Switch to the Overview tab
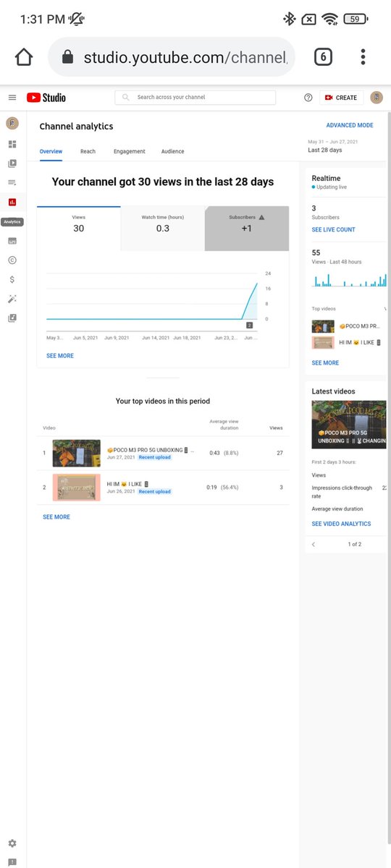Image resolution: width=391 pixels, height=868 pixels. (51, 151)
